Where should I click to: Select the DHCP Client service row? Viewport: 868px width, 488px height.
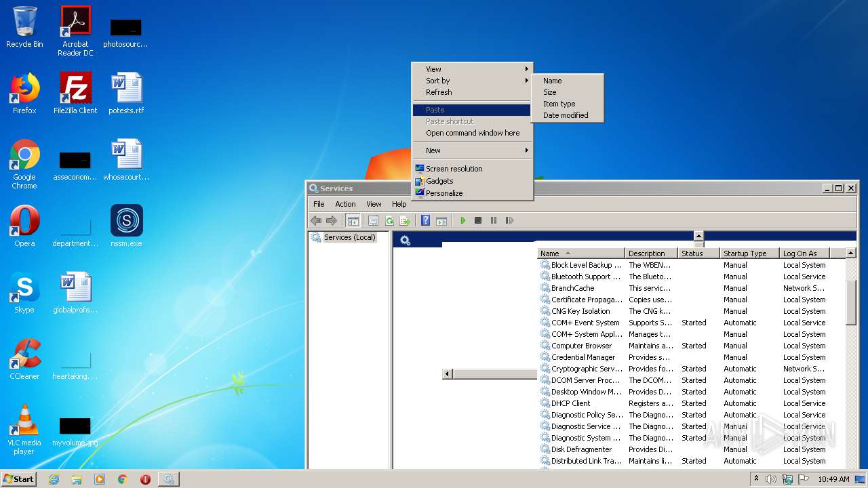692,403
